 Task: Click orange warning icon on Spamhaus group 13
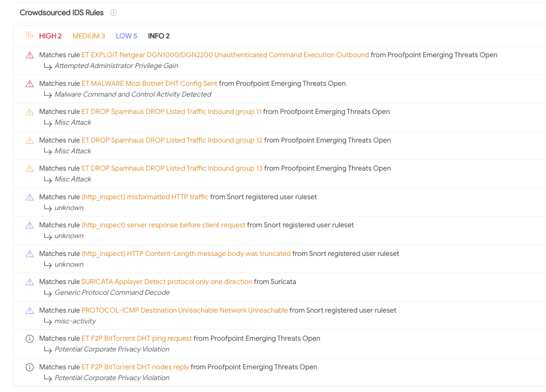coord(30,168)
